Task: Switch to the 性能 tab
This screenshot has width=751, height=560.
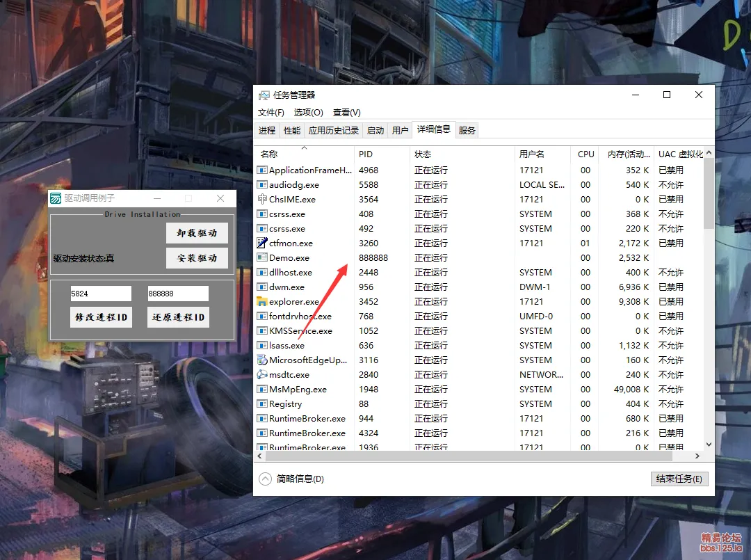Action: pos(292,131)
